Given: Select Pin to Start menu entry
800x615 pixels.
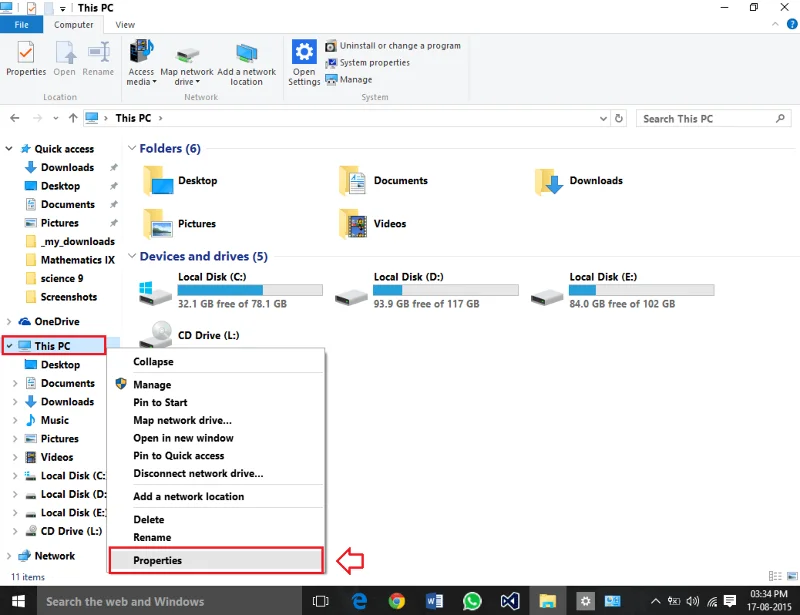Looking at the screenshot, I should [216, 402].
